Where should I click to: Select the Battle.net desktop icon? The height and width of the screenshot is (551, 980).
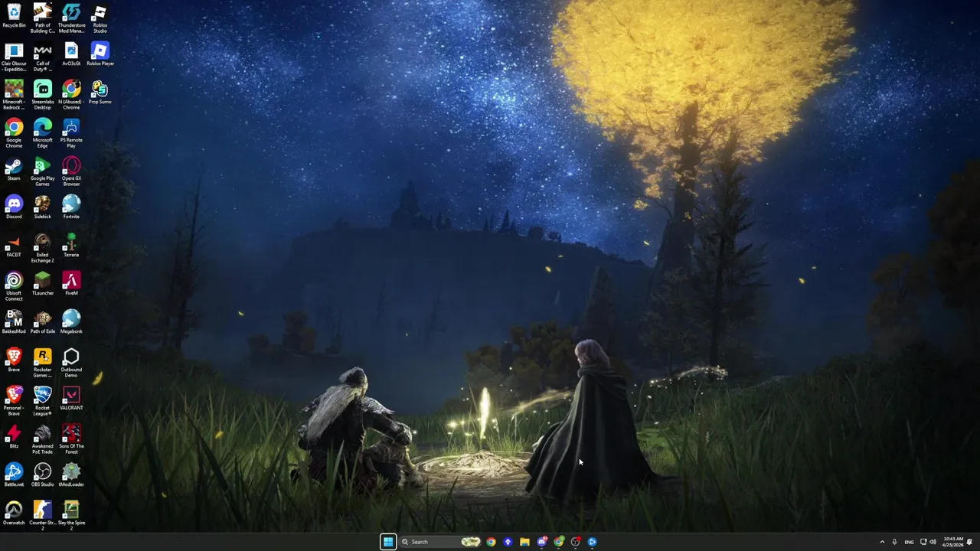coord(14,476)
